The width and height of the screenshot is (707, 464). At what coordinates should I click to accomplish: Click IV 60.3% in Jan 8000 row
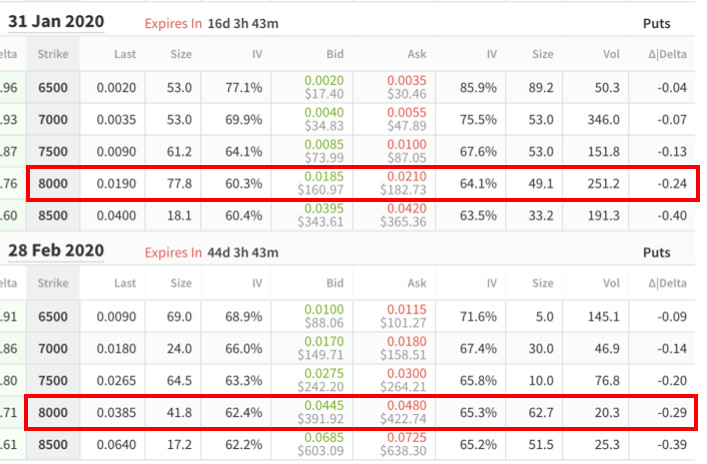pos(243,184)
